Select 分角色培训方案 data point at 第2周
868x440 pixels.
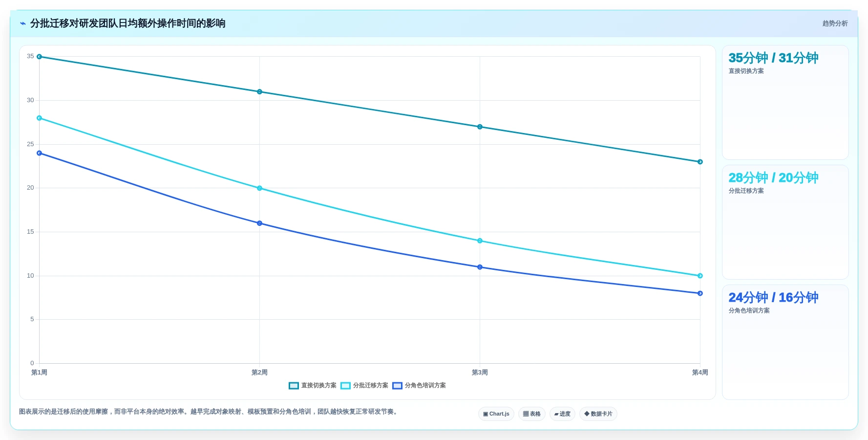point(259,223)
